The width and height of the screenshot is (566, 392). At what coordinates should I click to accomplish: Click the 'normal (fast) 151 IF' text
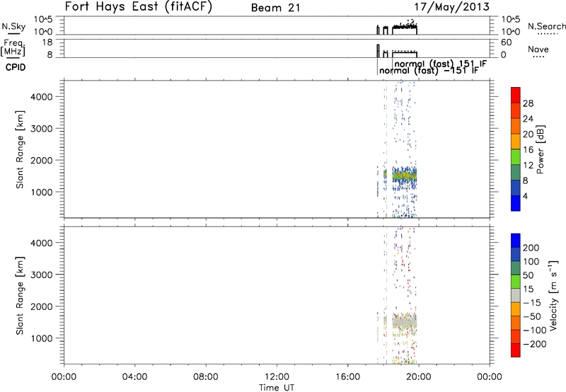pyautogui.click(x=441, y=64)
